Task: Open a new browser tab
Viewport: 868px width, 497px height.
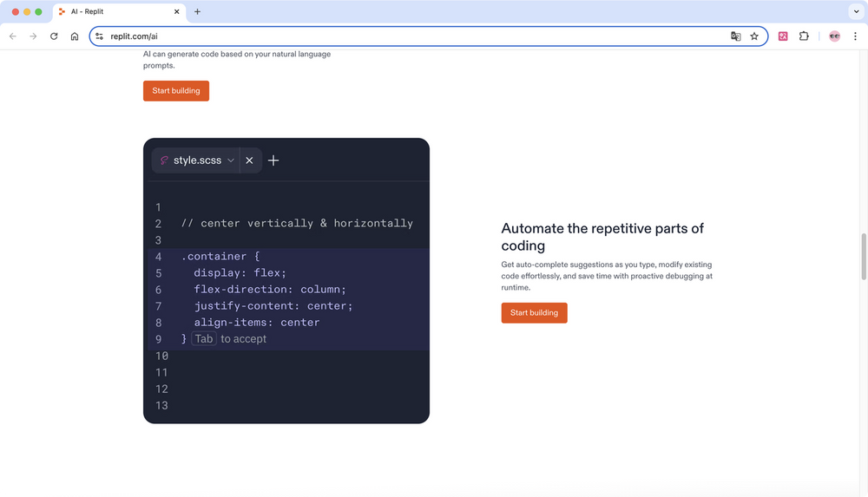Action: pos(197,12)
